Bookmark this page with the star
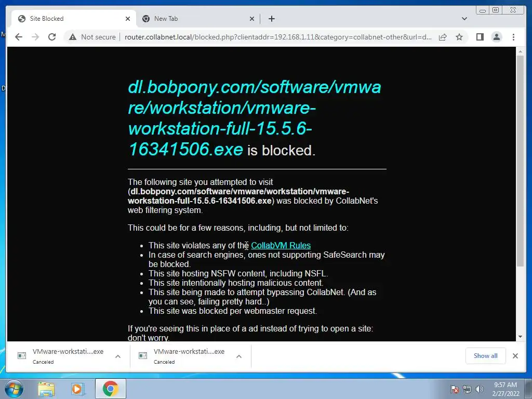 (x=459, y=37)
